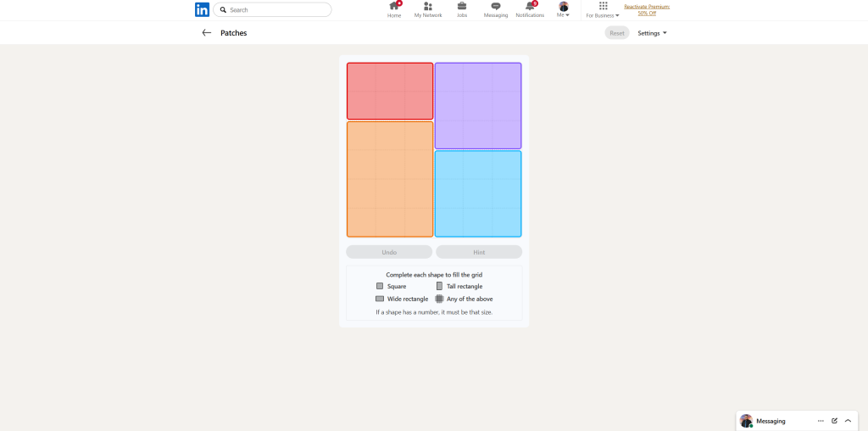Select the red patch in the grid
Image resolution: width=868 pixels, height=431 pixels.
point(390,91)
